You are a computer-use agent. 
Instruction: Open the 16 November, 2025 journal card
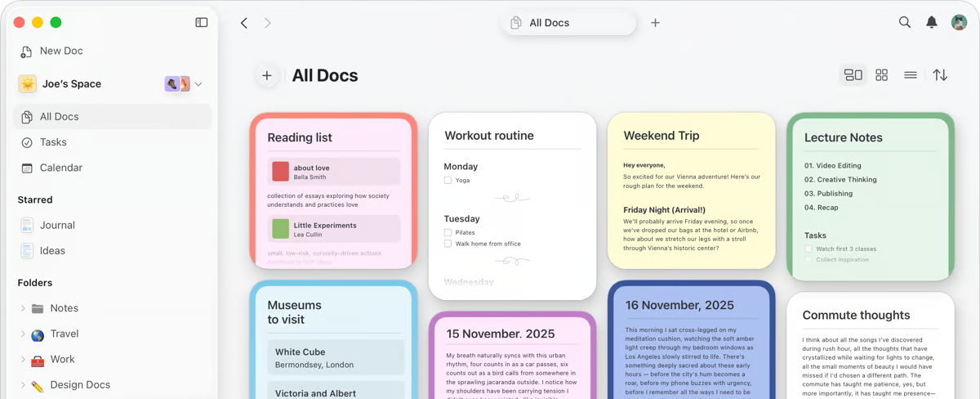[691, 339]
